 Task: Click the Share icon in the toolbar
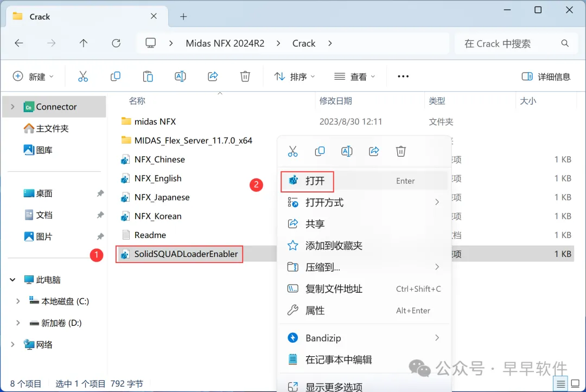pos(213,76)
